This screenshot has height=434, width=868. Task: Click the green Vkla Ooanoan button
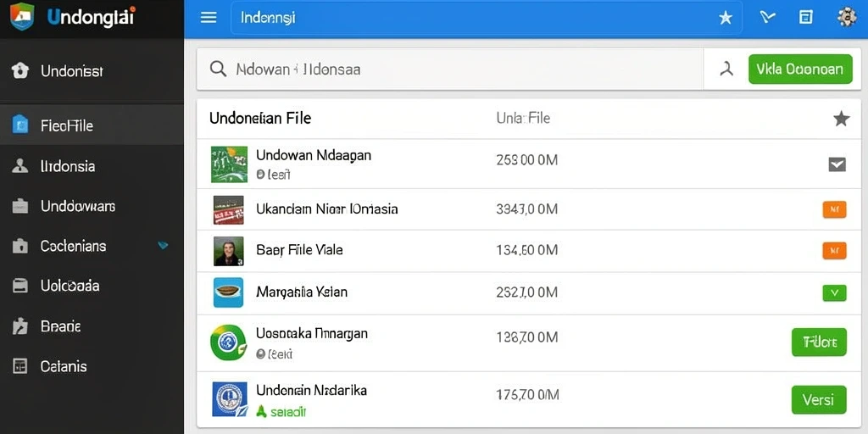(x=800, y=70)
